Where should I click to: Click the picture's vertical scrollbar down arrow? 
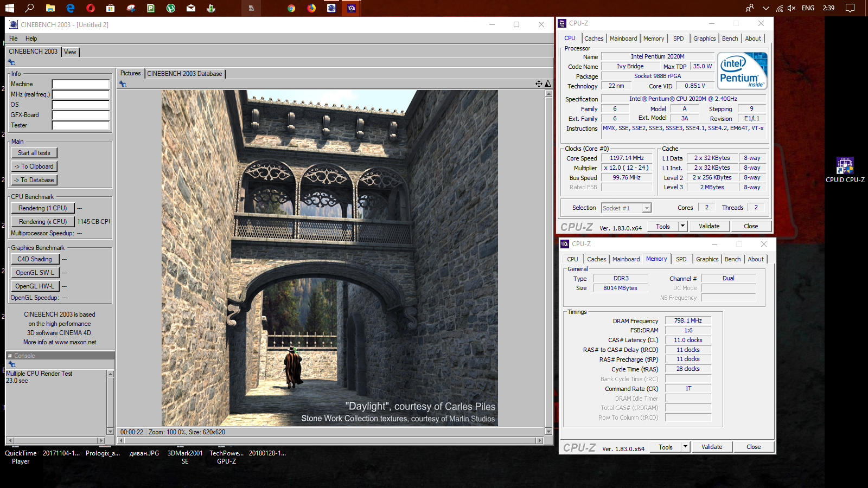tap(548, 432)
